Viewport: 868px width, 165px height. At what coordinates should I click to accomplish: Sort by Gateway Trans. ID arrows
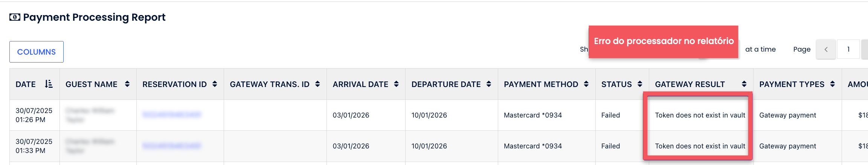tap(317, 84)
